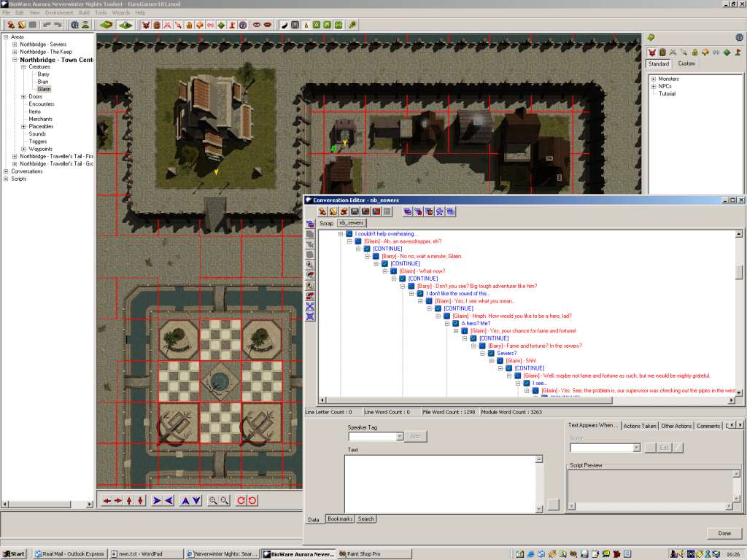This screenshot has width=747, height=560.
Task: Expand the Monsters palette category
Action: [654, 79]
